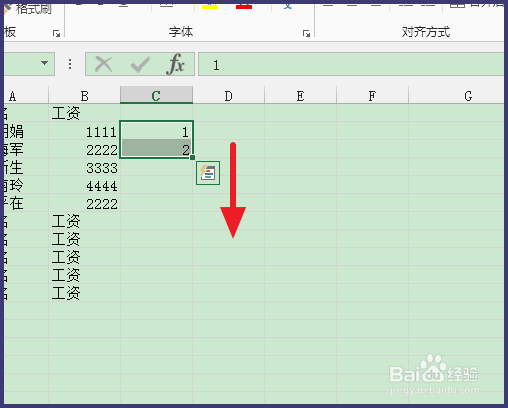Click the yellow highlight color button
The height and width of the screenshot is (408, 508).
(210, 6)
